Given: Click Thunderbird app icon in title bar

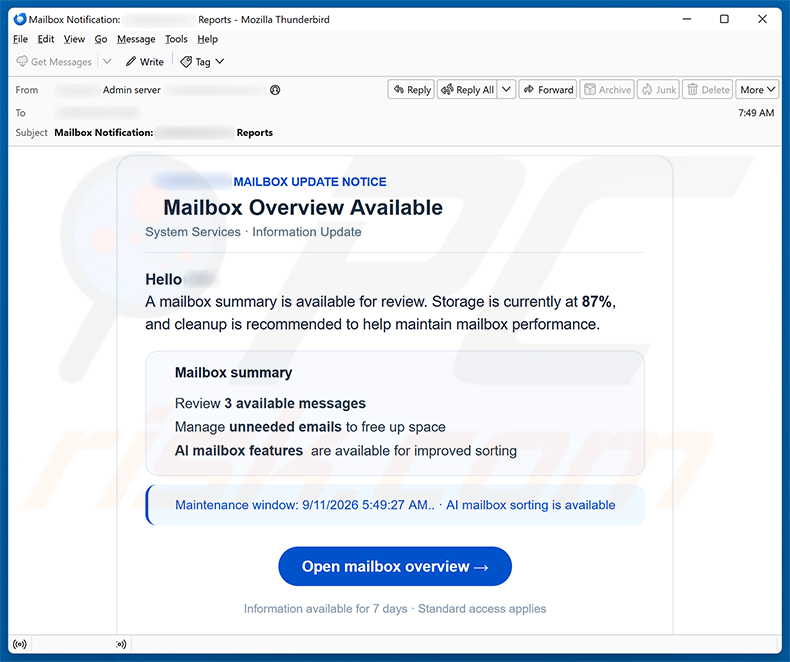Looking at the screenshot, I should (20, 19).
